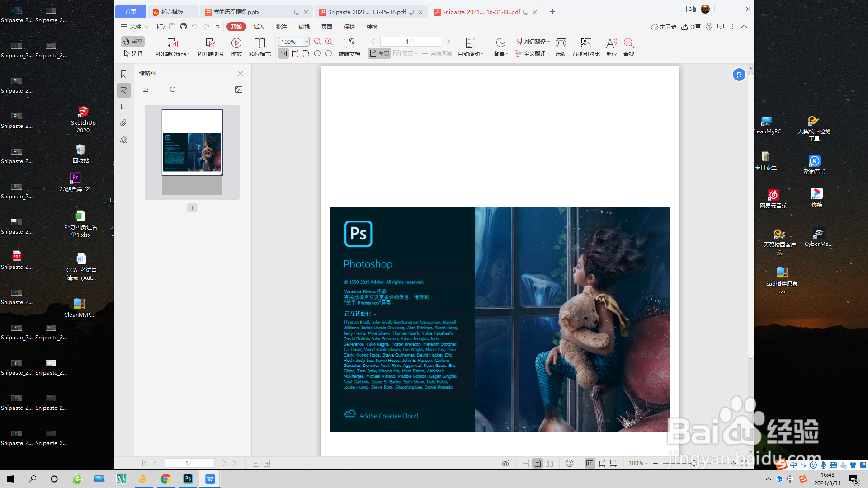Select the 转换 ribbon tab
This screenshot has height=488, width=868.
tap(372, 27)
